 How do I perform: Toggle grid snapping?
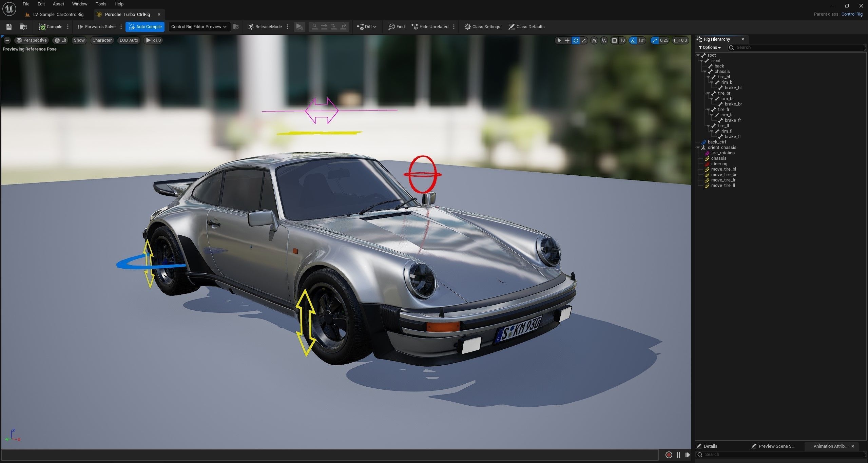614,40
